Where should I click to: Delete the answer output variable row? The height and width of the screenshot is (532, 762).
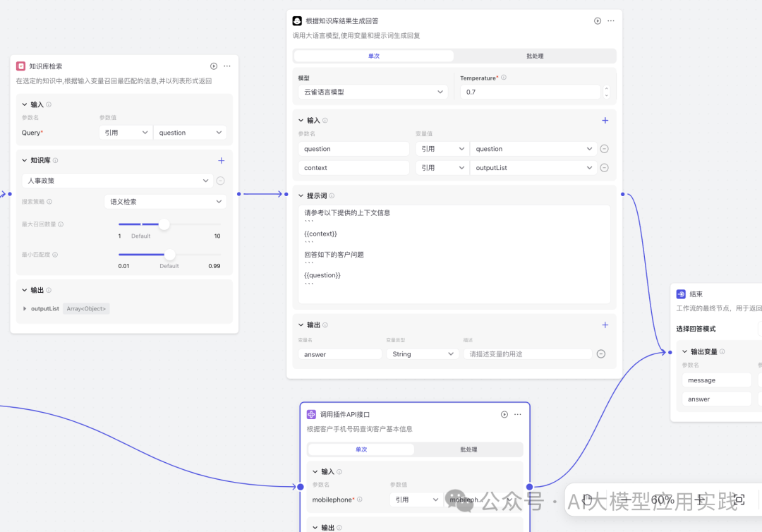[601, 354]
